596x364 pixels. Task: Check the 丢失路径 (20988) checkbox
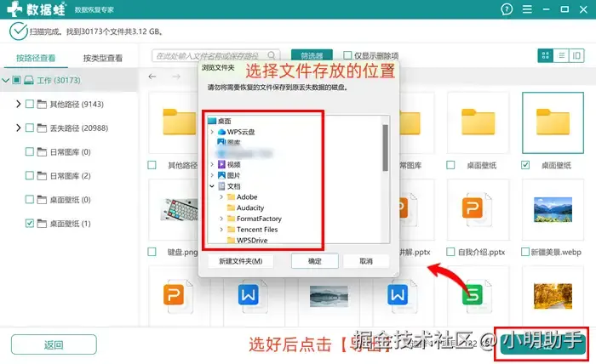point(30,128)
